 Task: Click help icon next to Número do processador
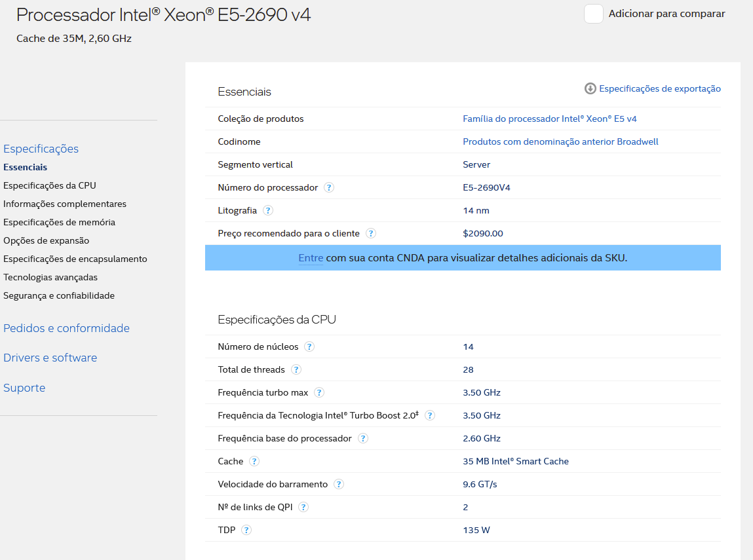click(329, 187)
